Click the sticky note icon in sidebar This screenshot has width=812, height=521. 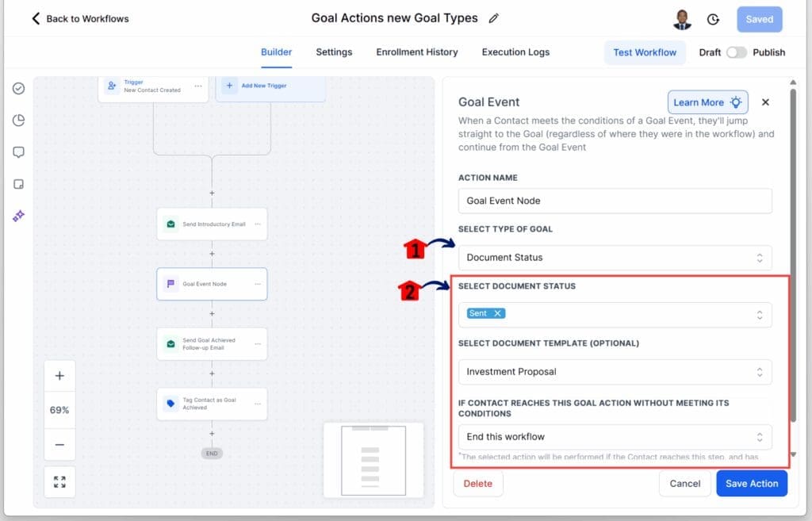pos(18,184)
